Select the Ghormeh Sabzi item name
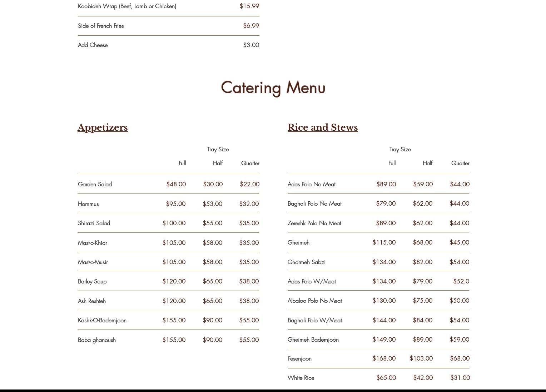The height and width of the screenshot is (392, 546). tap(307, 262)
